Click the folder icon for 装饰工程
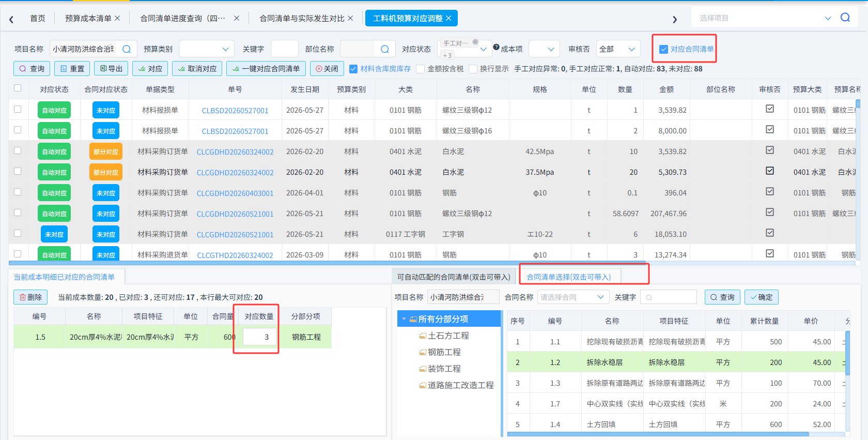 tap(423, 369)
